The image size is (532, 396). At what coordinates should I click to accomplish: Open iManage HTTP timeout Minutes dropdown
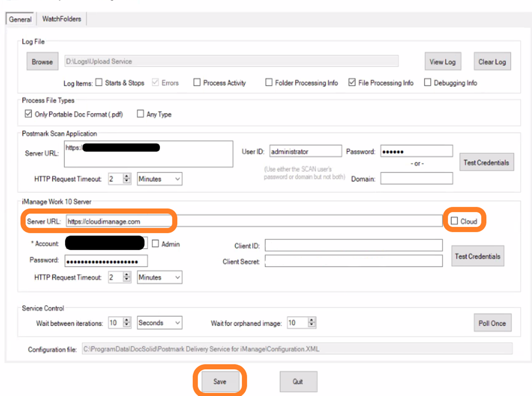pos(159,277)
